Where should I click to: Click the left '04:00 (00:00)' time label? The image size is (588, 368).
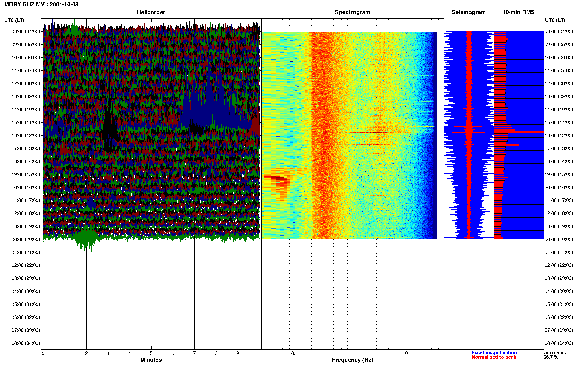[x=26, y=291]
